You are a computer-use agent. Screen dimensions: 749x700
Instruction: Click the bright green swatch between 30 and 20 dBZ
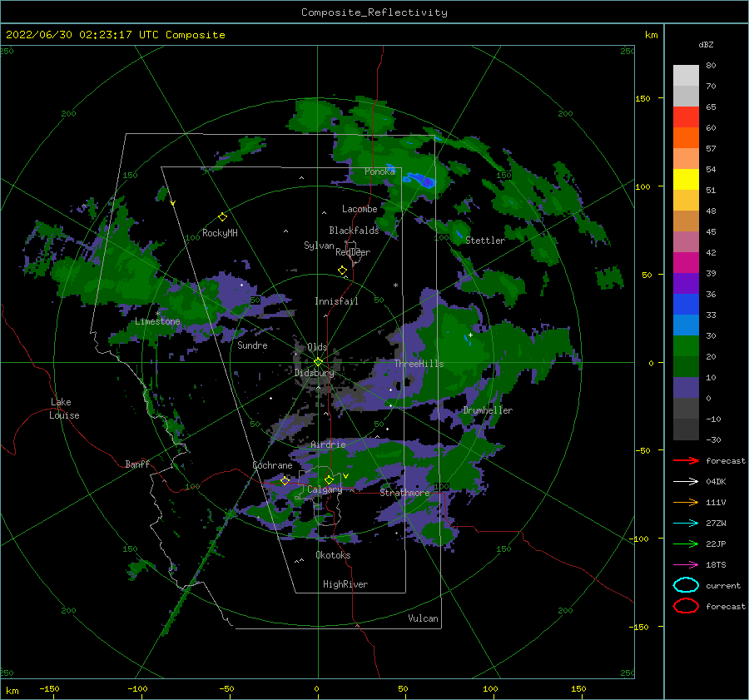(686, 346)
